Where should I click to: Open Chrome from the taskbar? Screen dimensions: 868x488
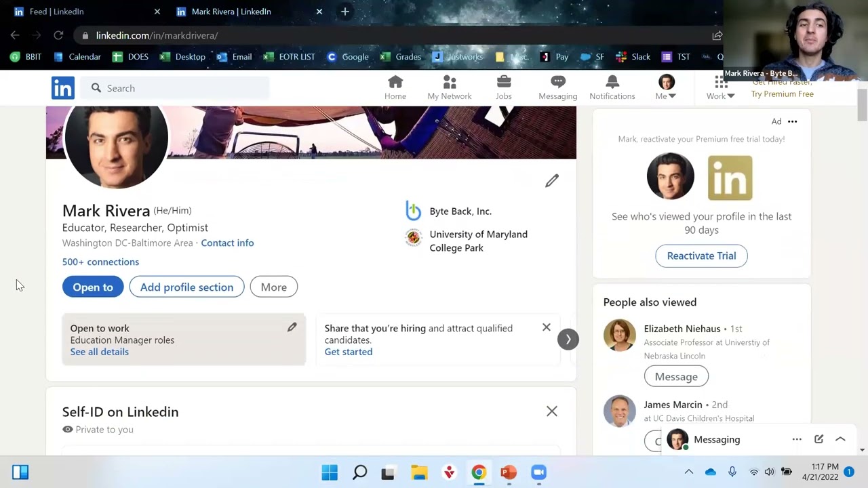[479, 472]
